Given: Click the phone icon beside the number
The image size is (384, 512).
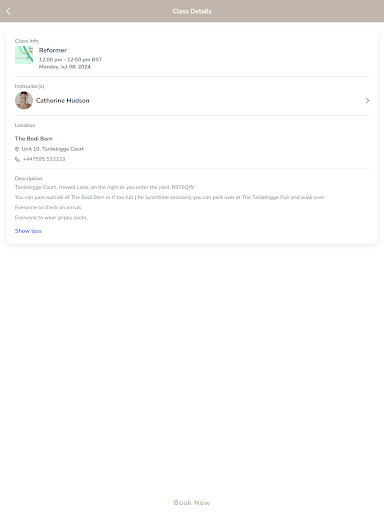Looking at the screenshot, I should [17, 159].
